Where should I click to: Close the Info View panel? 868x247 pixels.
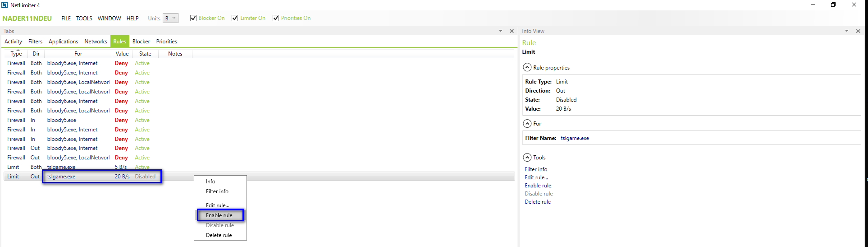pos(858,31)
